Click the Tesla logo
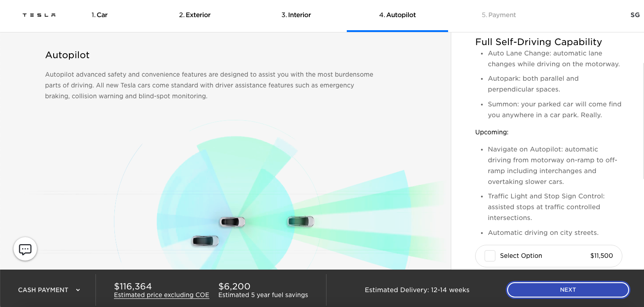 pos(39,15)
